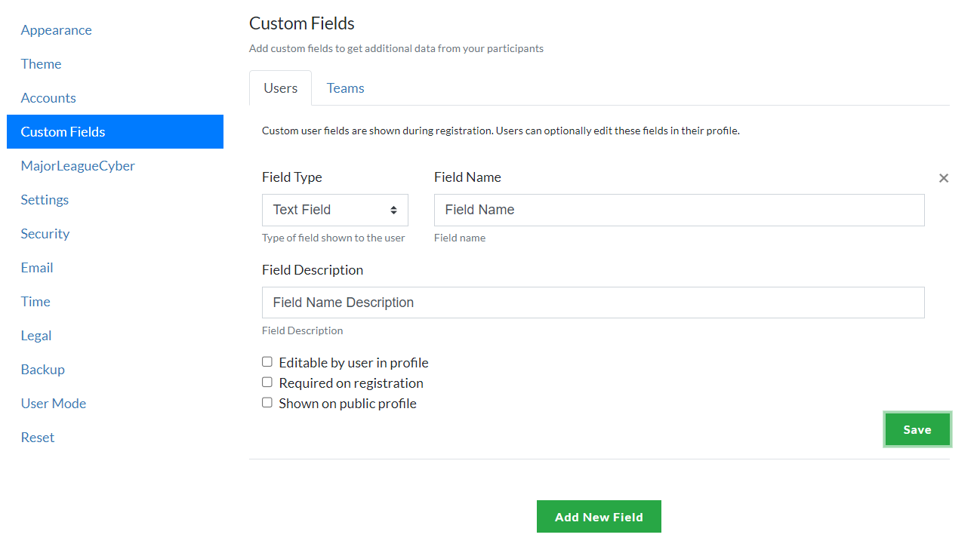The height and width of the screenshot is (550, 980).
Task: Toggle Shown on public profile checkbox
Action: (x=267, y=403)
